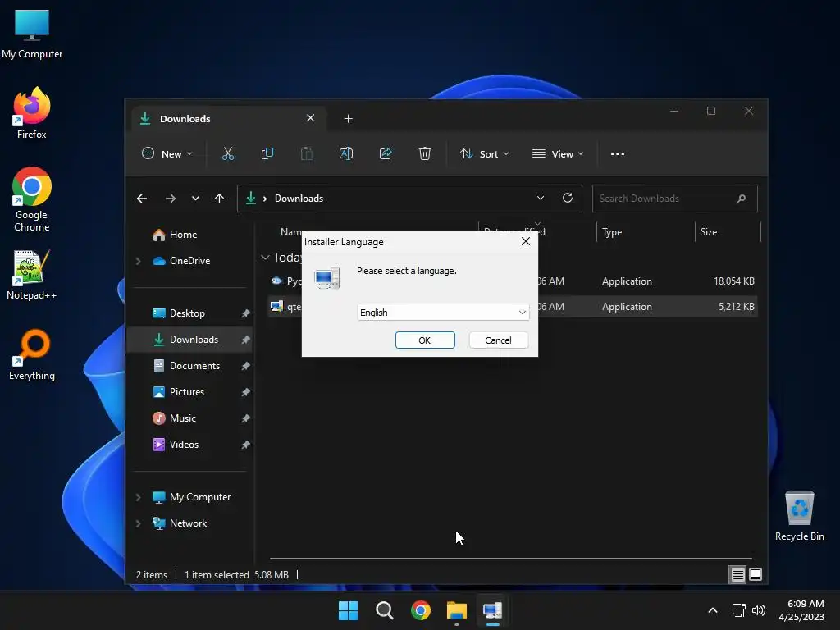Image resolution: width=840 pixels, height=630 pixels.
Task: Click the 5,212 KB size cell
Action: [737, 307]
